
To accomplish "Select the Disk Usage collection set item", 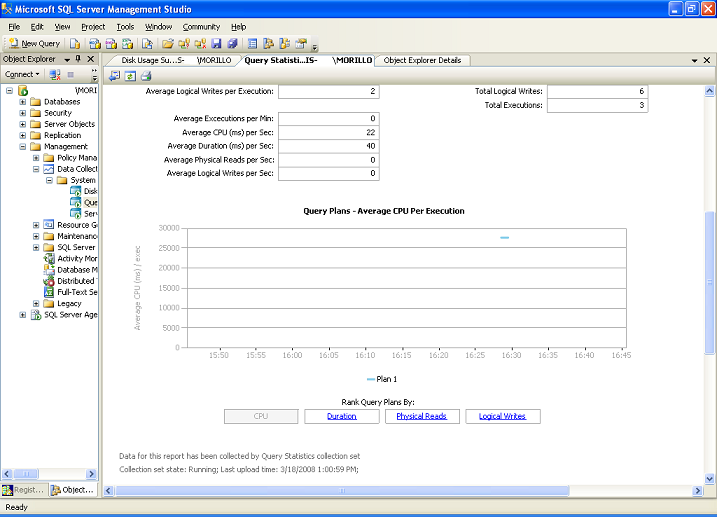I will point(90,191).
